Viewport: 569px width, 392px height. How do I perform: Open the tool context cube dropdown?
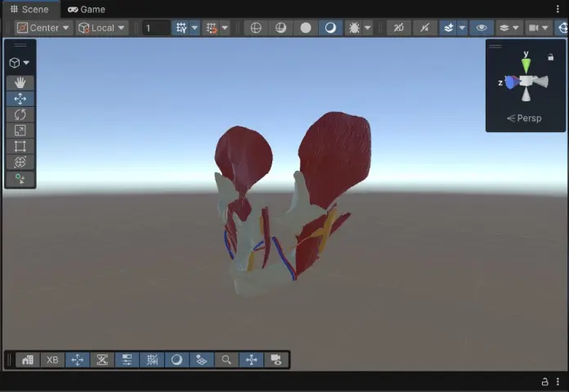pos(20,63)
